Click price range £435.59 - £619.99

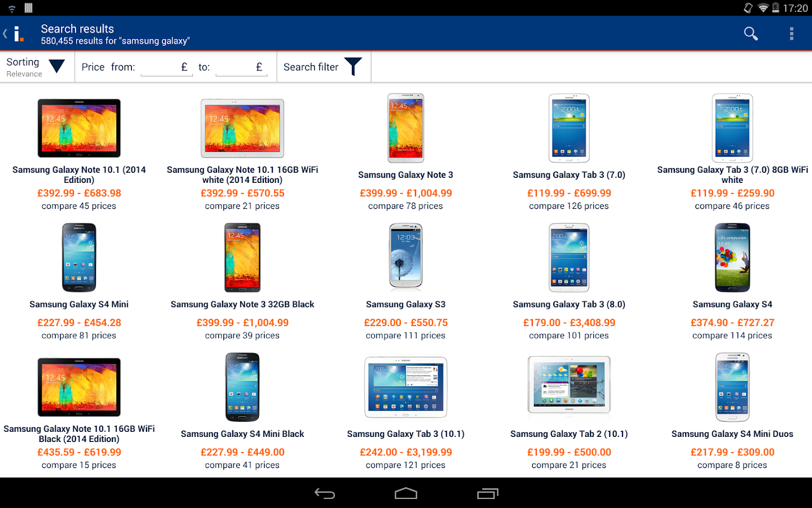[79, 452]
